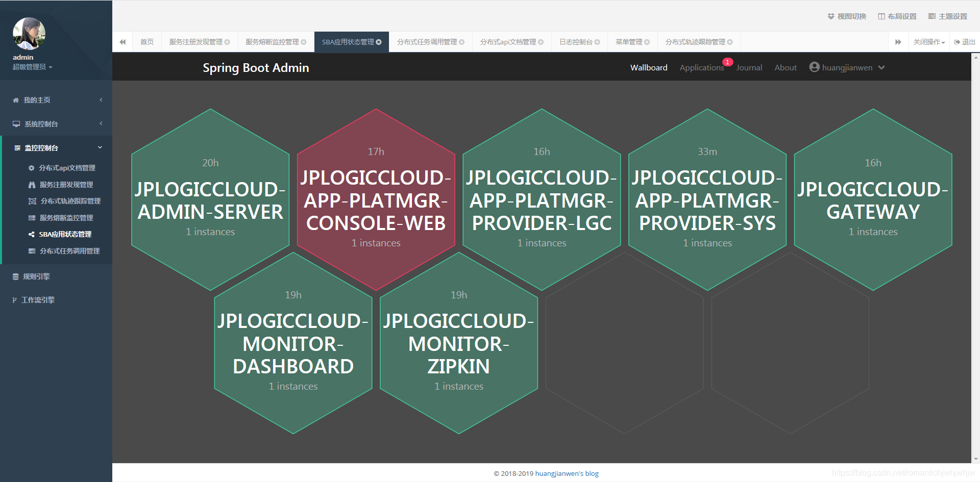Image resolution: width=980 pixels, height=482 pixels.
Task: Open the Applications nav item
Action: [x=702, y=67]
